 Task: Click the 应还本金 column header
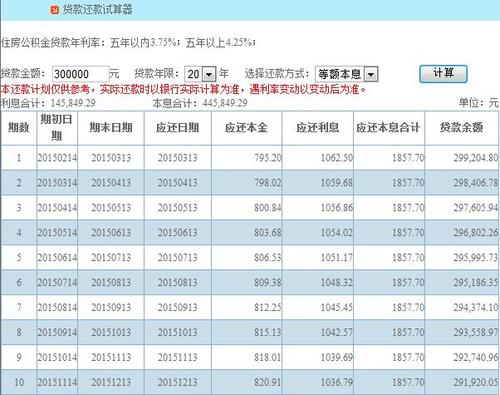(x=246, y=127)
